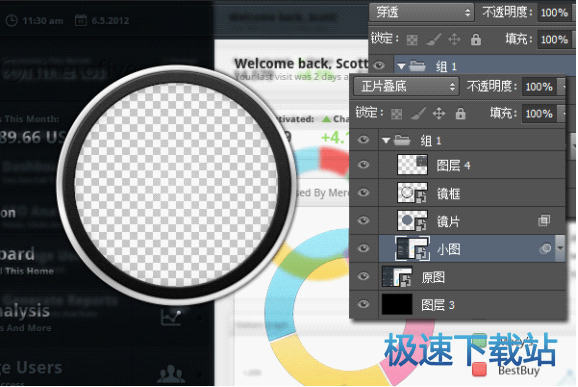Click the red segment of the small donut chart
This screenshot has width=578, height=387.
click(x=334, y=160)
